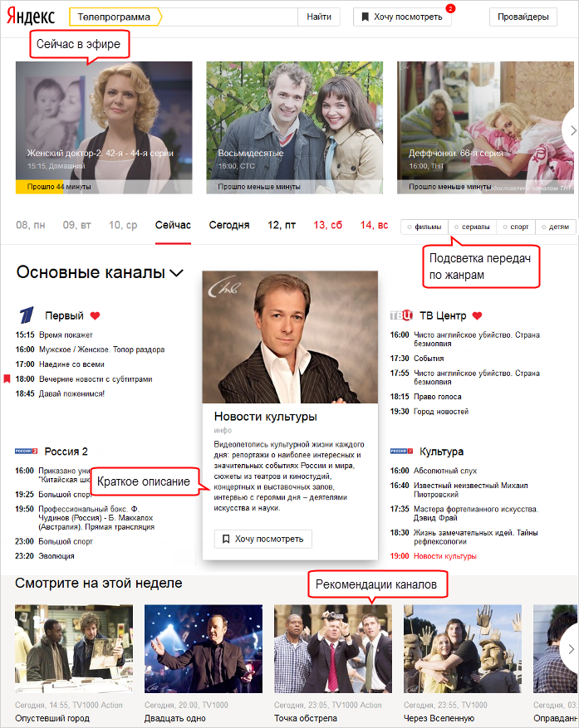Select the Сегодня tab
Viewport: 579px width, 728px height.
[229, 225]
